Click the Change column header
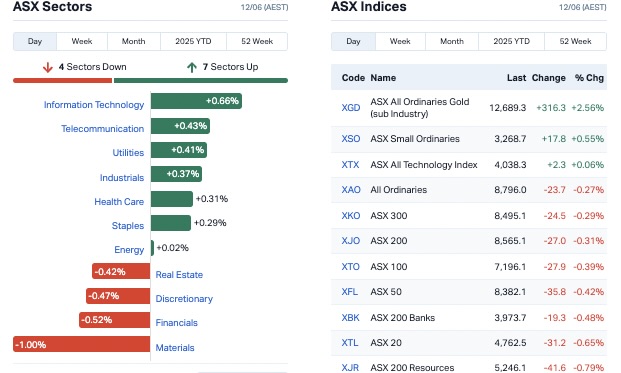621x373 pixels. point(549,78)
